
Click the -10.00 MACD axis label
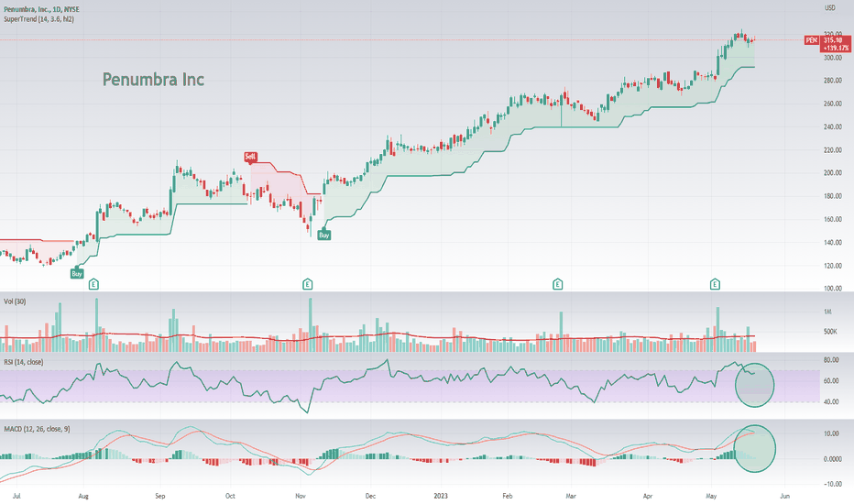click(x=831, y=485)
